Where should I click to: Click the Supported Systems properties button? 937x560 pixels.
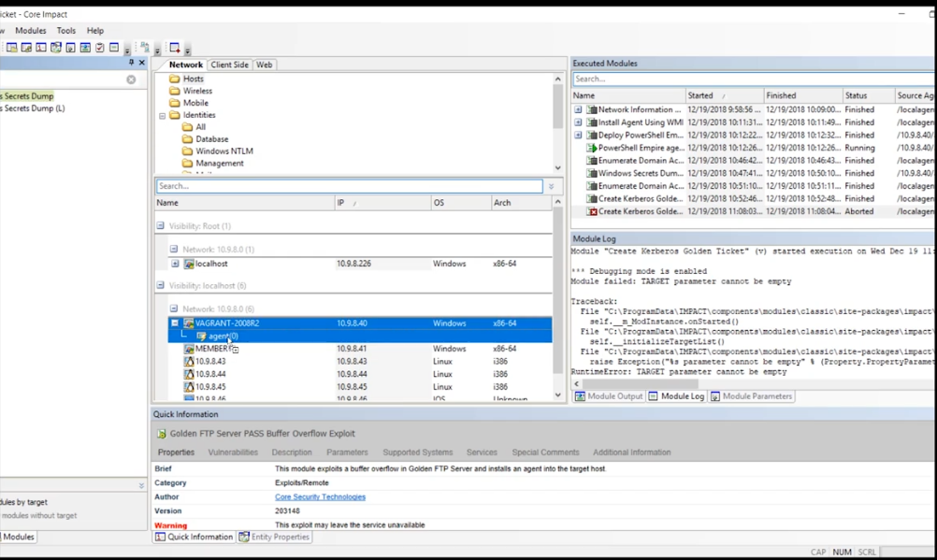pyautogui.click(x=417, y=452)
